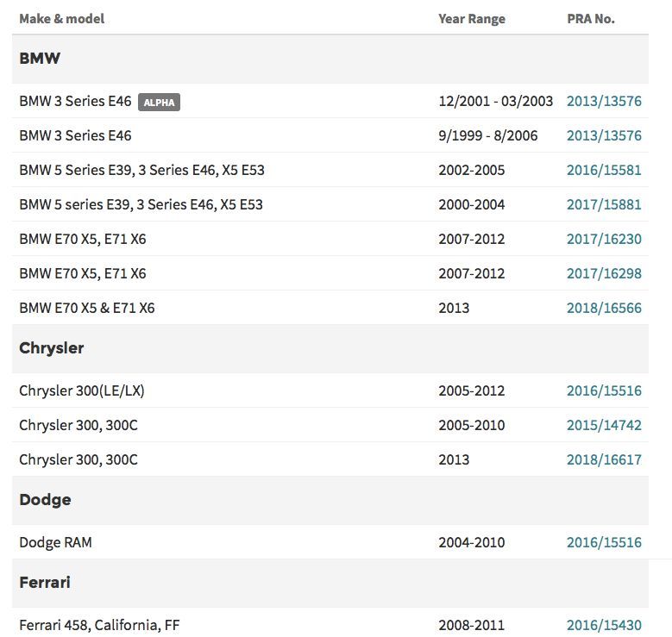Open PRA link 2017/16230
Image resolution: width=672 pixels, height=637 pixels.
tap(604, 239)
